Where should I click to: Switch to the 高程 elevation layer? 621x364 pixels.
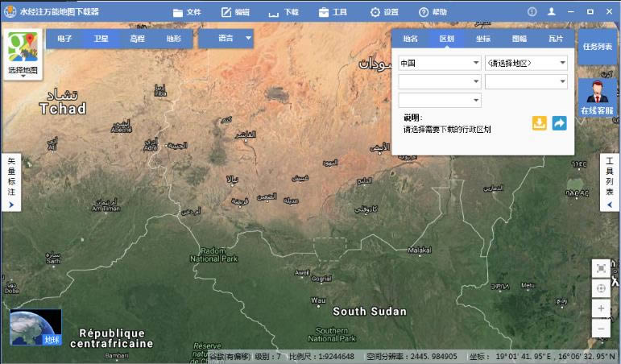coord(138,38)
